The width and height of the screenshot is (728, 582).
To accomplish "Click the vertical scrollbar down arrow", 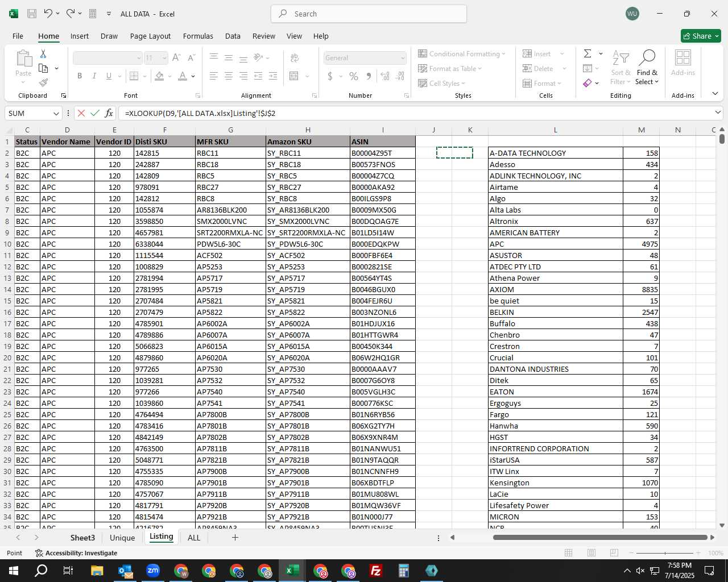I will (722, 525).
